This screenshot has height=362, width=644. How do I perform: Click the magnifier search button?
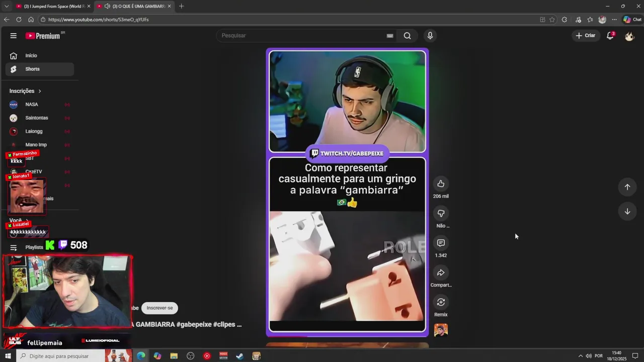point(408,36)
